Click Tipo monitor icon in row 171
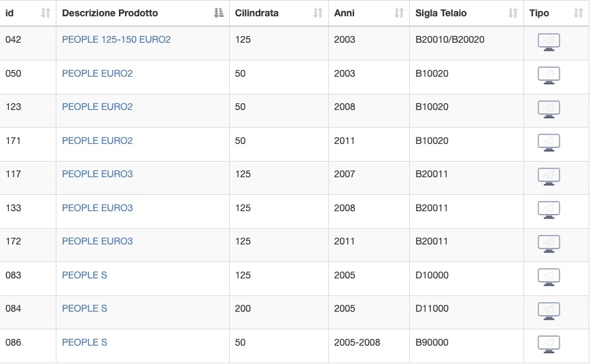590x364 pixels. tap(549, 143)
